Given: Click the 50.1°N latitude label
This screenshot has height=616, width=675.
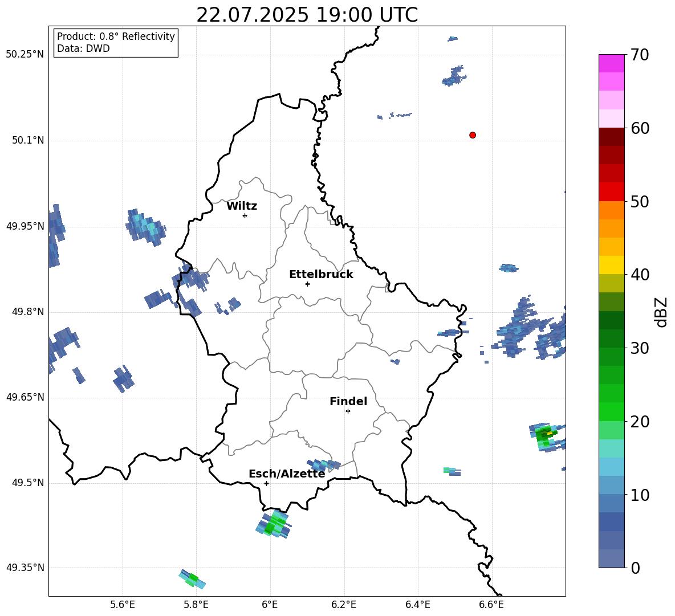Looking at the screenshot, I should pos(28,141).
